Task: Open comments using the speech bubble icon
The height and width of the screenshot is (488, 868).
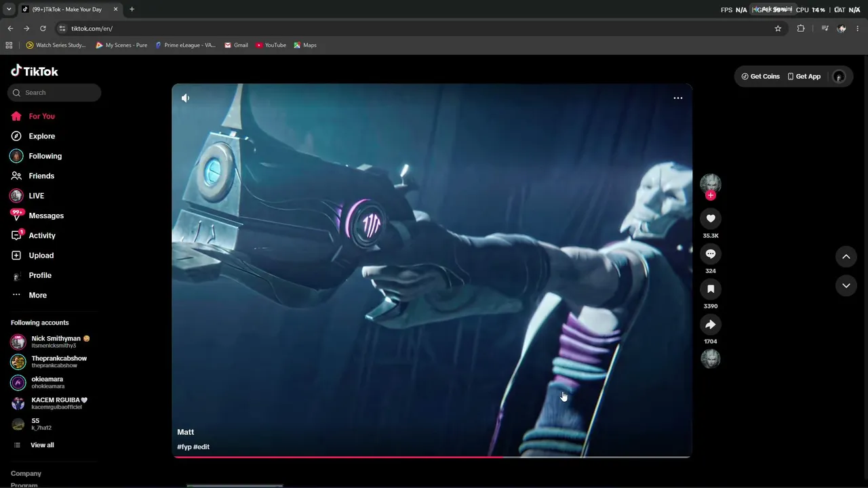Action: click(x=711, y=253)
